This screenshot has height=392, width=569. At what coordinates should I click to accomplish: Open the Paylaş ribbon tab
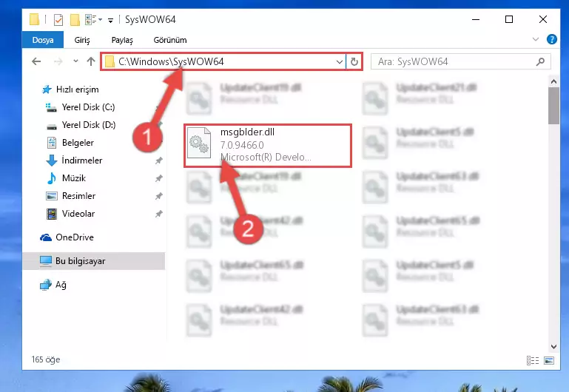(122, 40)
